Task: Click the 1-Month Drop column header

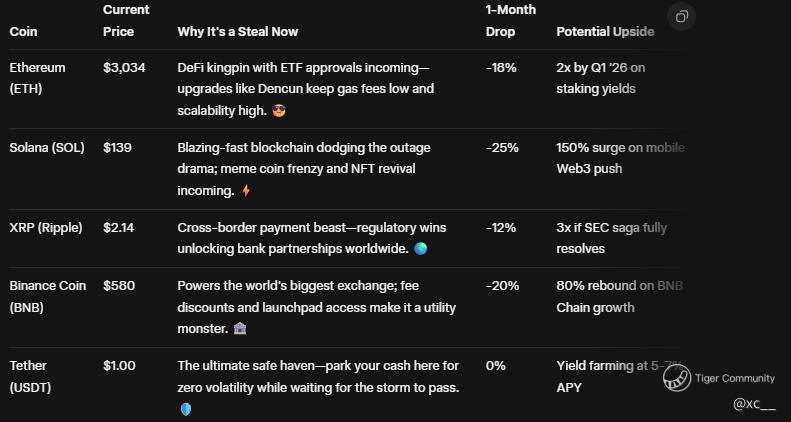Action: pyautogui.click(x=511, y=21)
